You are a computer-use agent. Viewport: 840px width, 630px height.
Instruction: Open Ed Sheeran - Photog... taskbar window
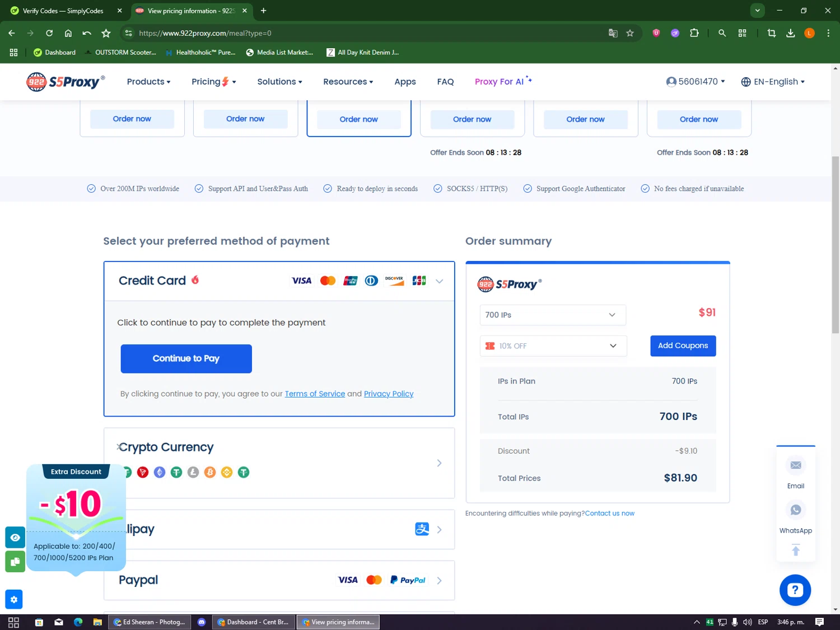click(x=150, y=622)
